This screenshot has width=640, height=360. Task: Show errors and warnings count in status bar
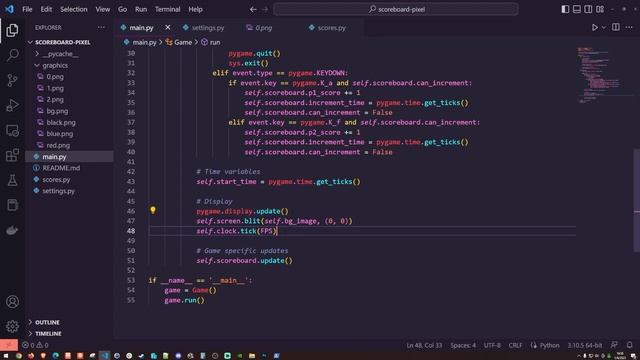(x=35, y=345)
